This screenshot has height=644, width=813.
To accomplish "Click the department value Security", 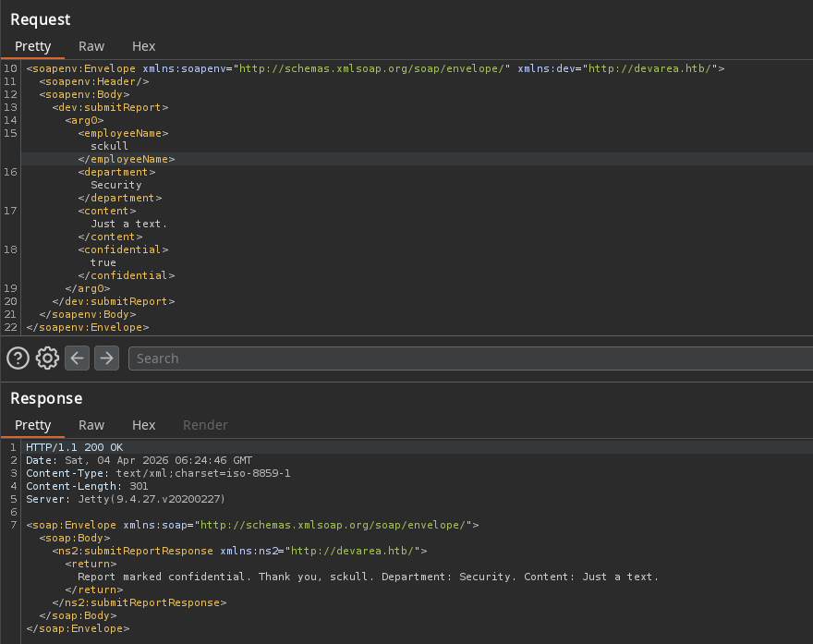I will point(116,185).
